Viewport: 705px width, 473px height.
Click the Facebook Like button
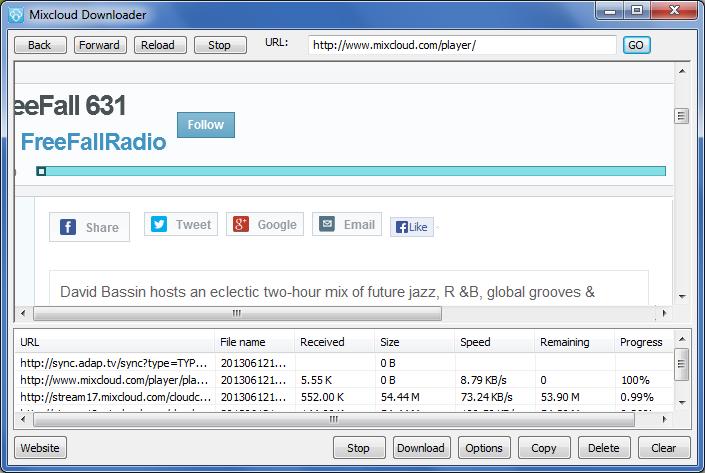coord(411,227)
